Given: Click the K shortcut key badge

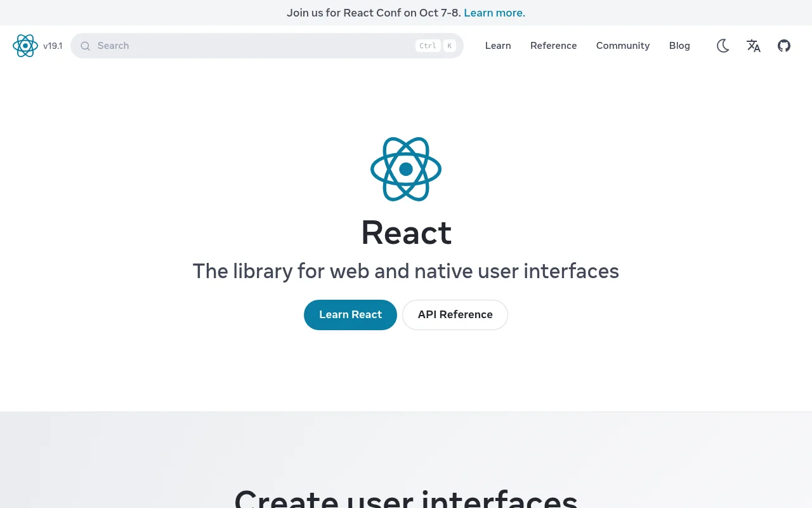Looking at the screenshot, I should (x=449, y=46).
